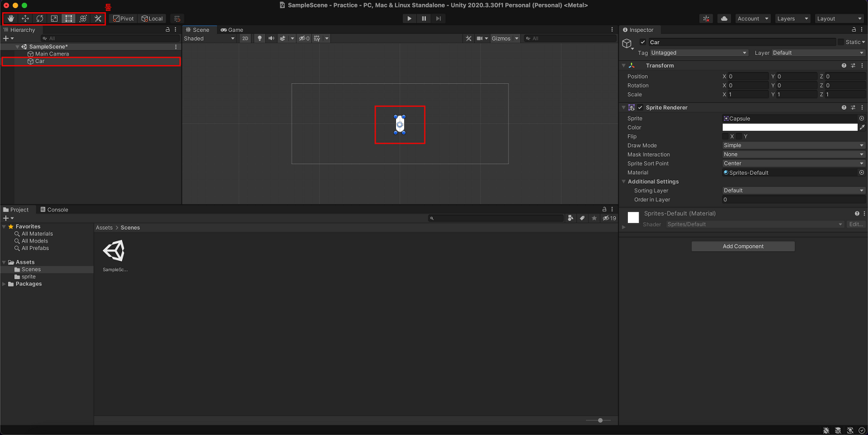Enable Flip Y checkbox
Viewport: 868px width, 435px height.
click(739, 136)
